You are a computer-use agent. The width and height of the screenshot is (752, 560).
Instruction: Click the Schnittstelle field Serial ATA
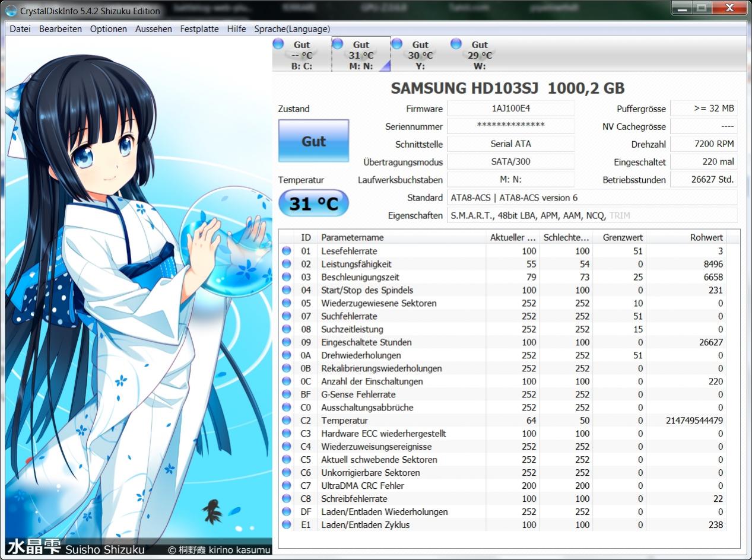click(x=510, y=144)
